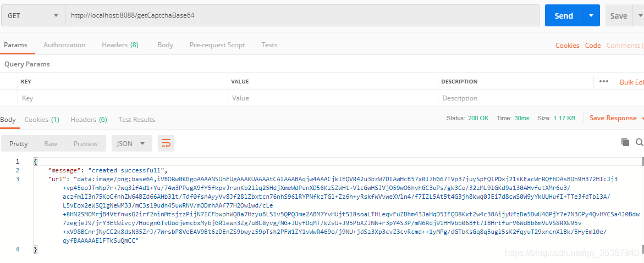The width and height of the screenshot is (644, 263).
Task: View the response Cookies (1) tab
Action: (42, 119)
